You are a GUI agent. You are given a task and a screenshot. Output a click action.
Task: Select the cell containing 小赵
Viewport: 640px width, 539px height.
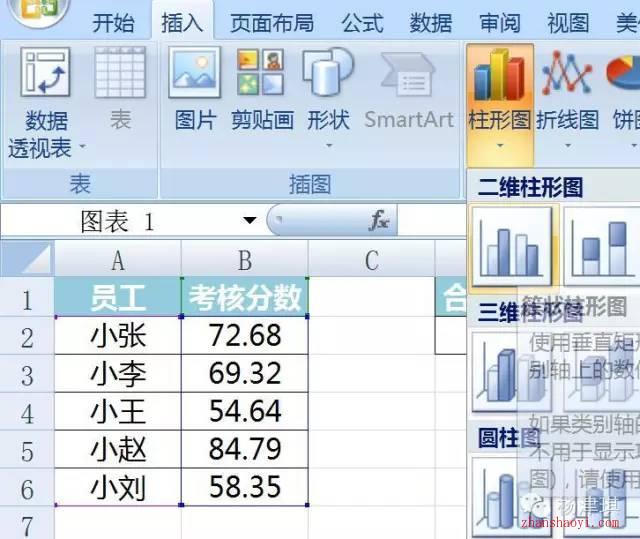tap(118, 450)
